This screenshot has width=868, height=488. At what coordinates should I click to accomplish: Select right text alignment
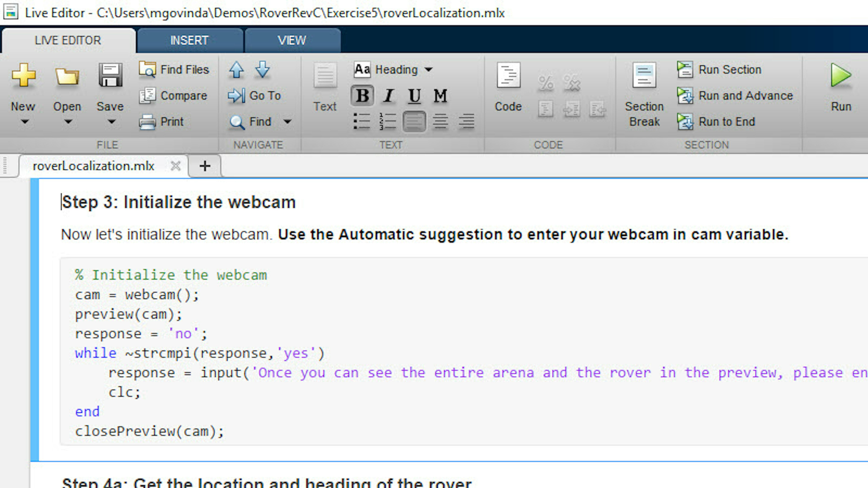466,121
